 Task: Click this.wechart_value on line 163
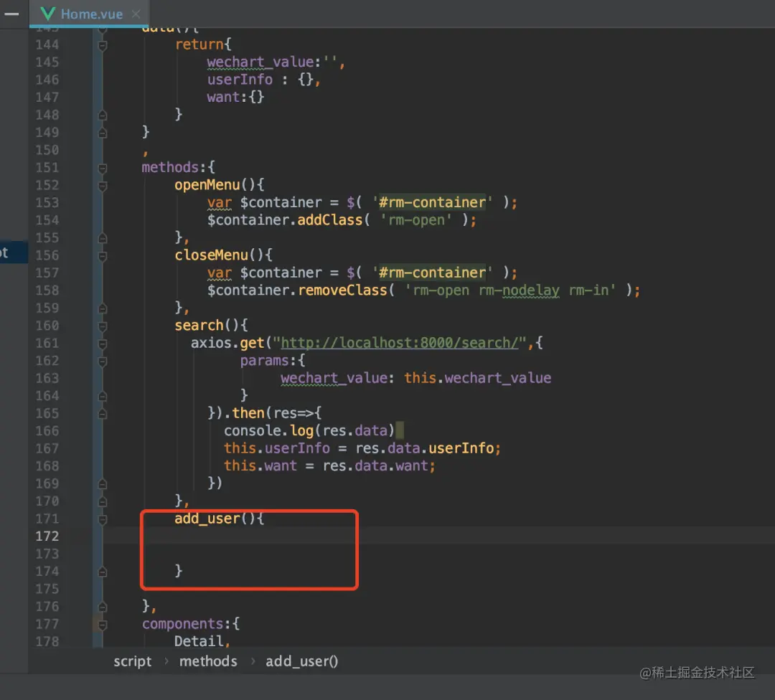tap(477, 378)
